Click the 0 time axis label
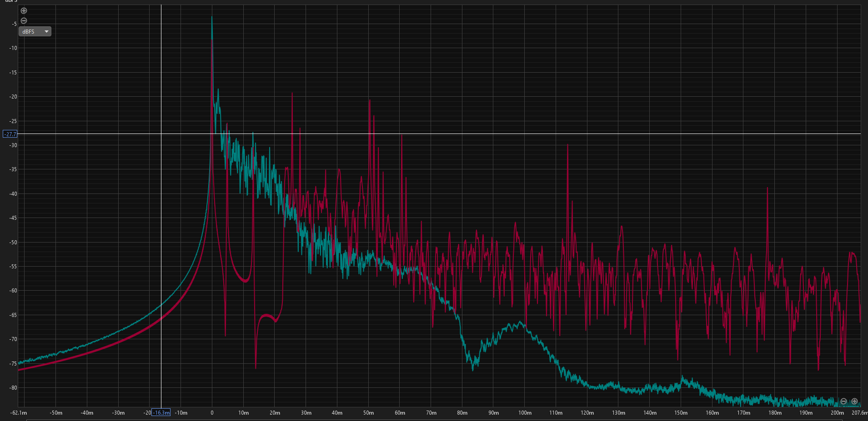 (212, 413)
